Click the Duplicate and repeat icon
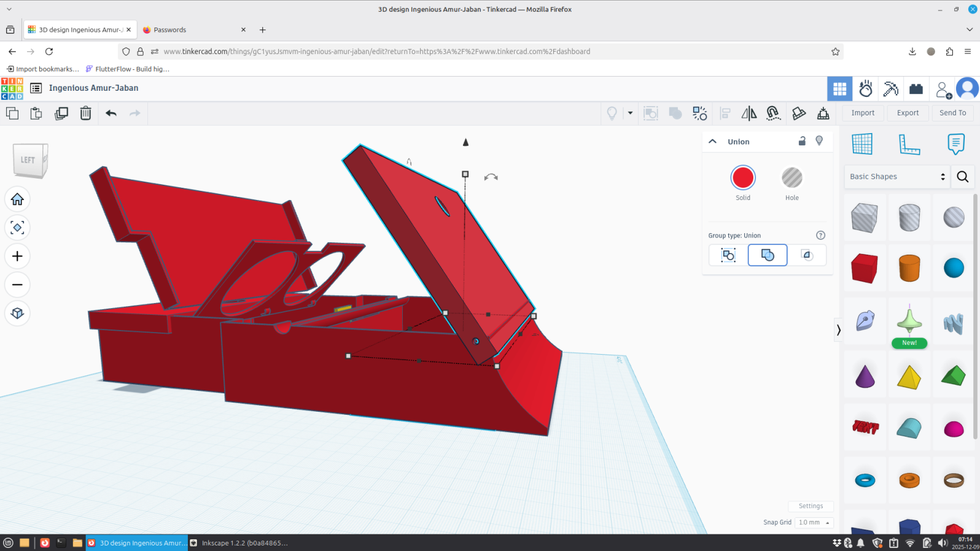Image resolution: width=980 pixels, height=551 pixels. (61, 114)
